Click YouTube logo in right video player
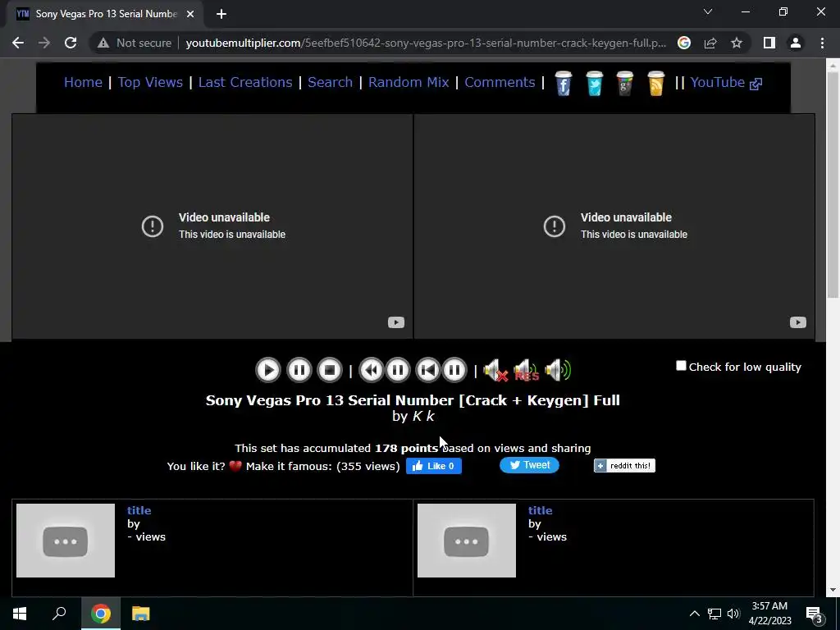 tap(797, 322)
